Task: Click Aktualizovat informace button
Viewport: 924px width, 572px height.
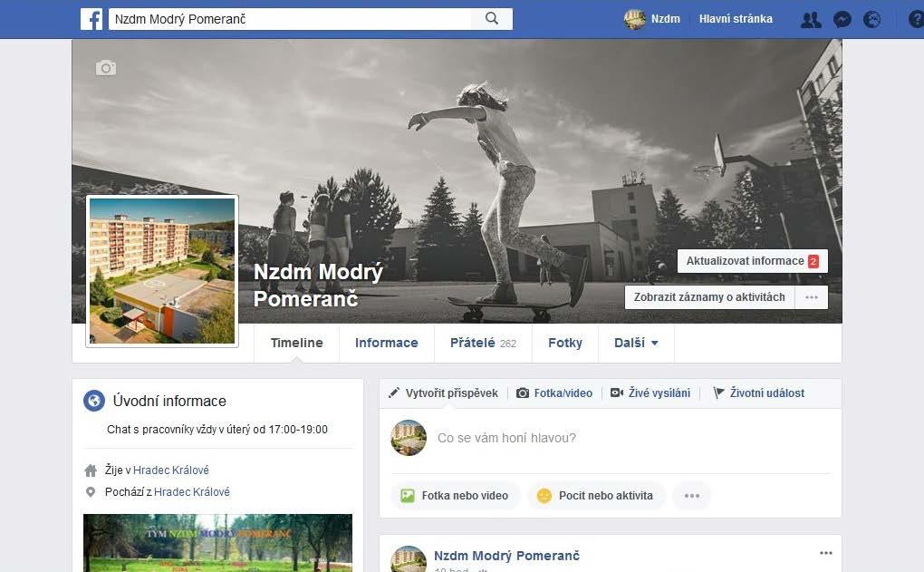Action: point(753,261)
